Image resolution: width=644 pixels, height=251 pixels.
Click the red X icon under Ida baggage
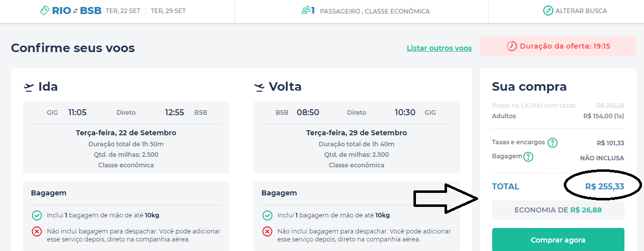click(x=37, y=231)
